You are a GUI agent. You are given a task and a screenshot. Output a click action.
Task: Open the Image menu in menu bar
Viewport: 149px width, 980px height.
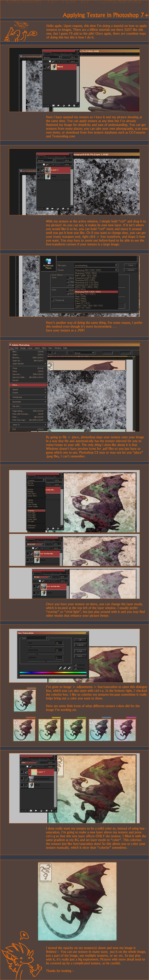pos(23,348)
